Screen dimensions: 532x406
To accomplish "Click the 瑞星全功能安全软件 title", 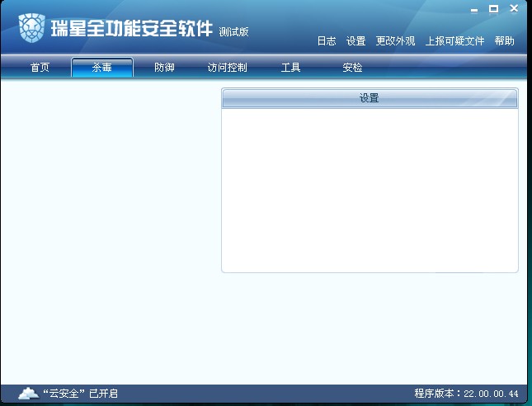I will [132, 29].
